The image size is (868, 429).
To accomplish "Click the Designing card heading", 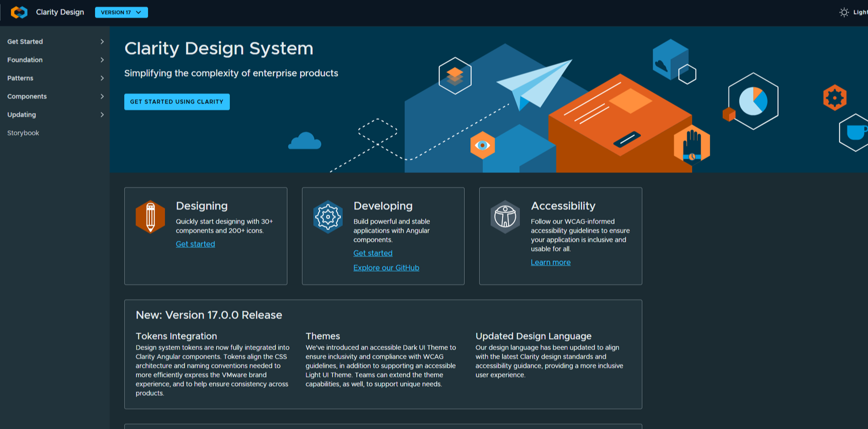I will click(202, 206).
